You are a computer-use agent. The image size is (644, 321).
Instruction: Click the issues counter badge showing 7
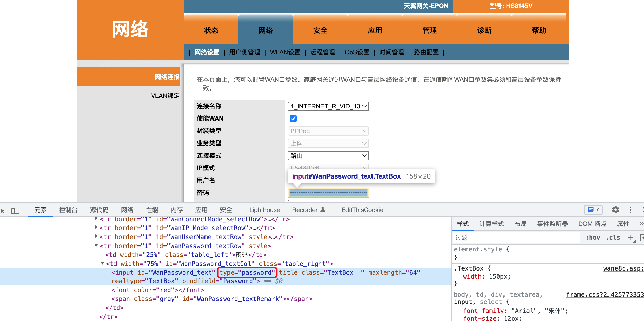[x=593, y=210]
